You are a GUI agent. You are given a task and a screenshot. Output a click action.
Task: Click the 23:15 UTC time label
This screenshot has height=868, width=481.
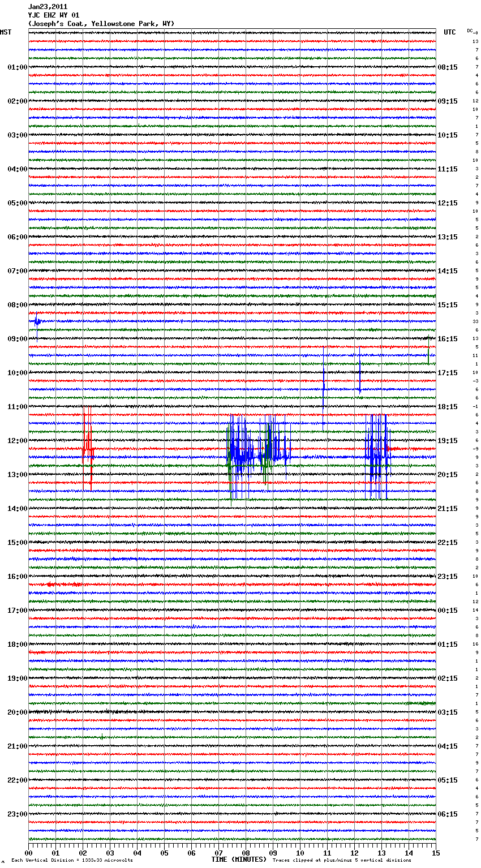[448, 577]
